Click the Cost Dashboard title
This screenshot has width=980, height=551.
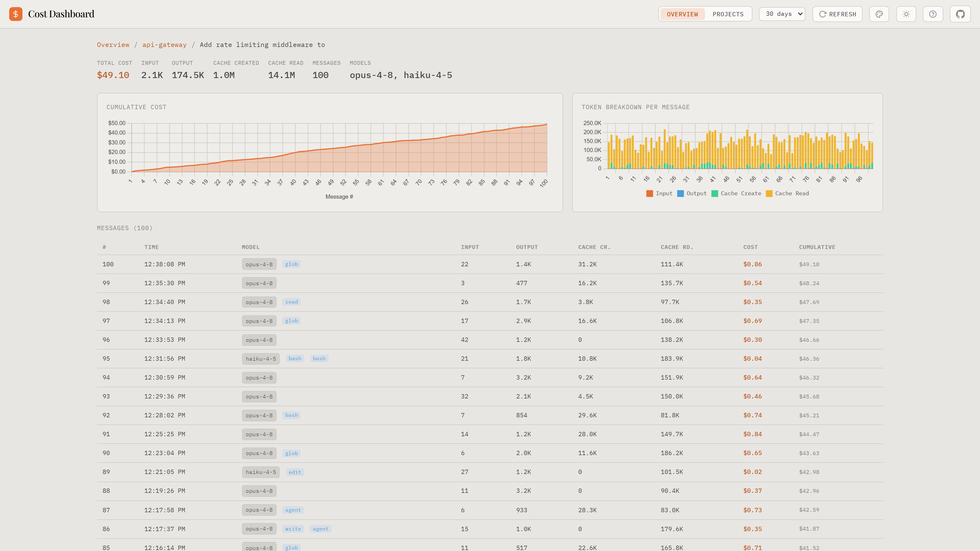(x=61, y=14)
